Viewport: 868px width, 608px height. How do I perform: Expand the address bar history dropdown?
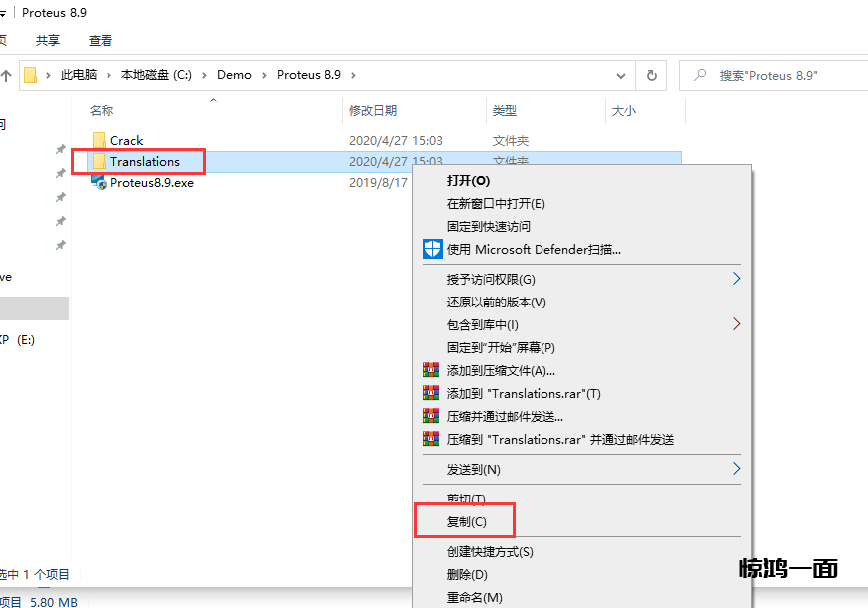click(x=621, y=75)
